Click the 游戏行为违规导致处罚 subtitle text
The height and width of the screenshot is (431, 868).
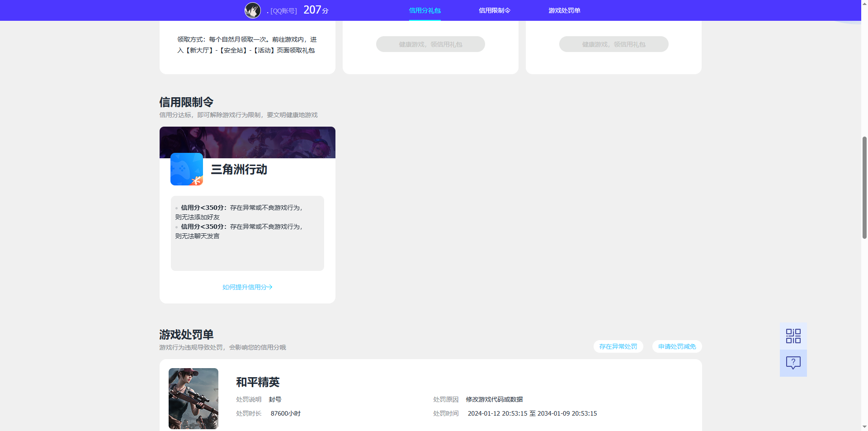222,347
